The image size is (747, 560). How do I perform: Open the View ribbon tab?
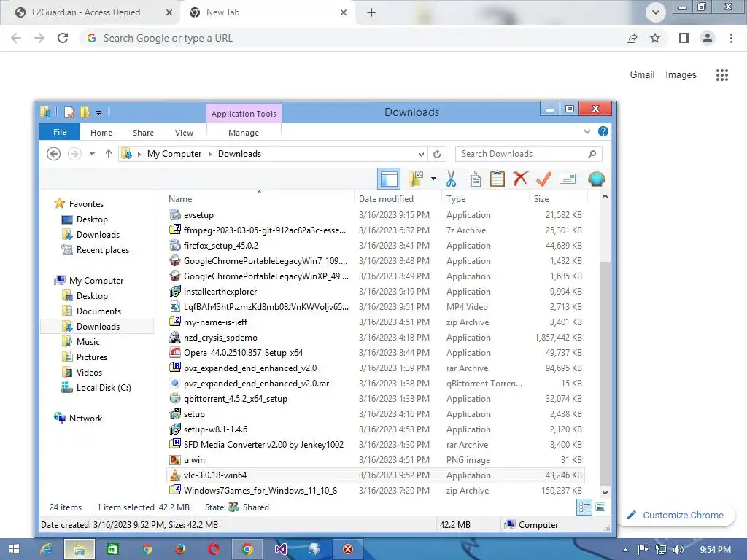(184, 133)
